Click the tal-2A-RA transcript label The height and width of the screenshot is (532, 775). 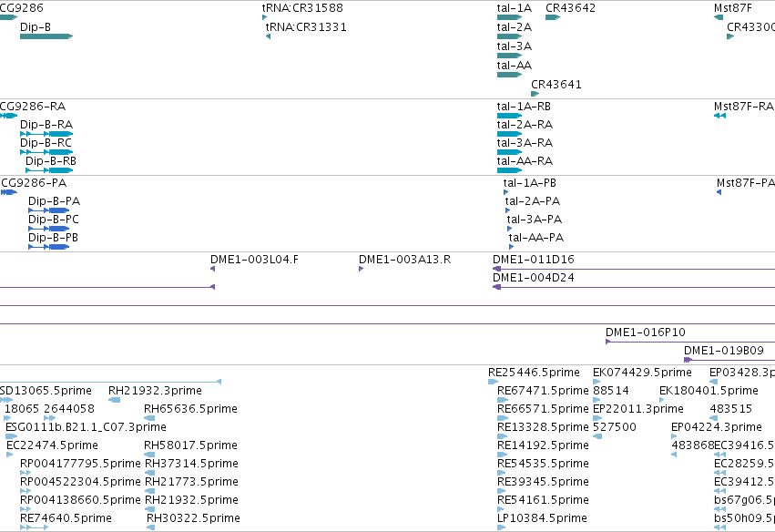click(525, 125)
